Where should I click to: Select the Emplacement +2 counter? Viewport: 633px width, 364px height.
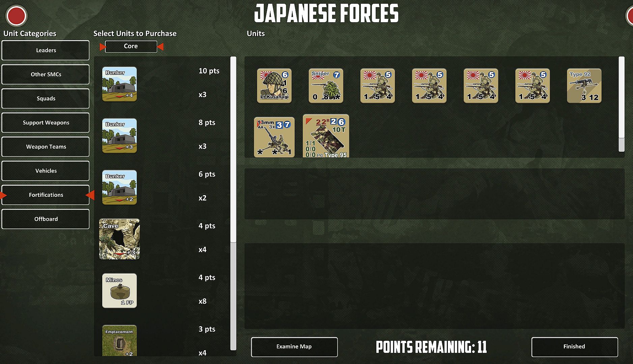pyautogui.click(x=119, y=340)
